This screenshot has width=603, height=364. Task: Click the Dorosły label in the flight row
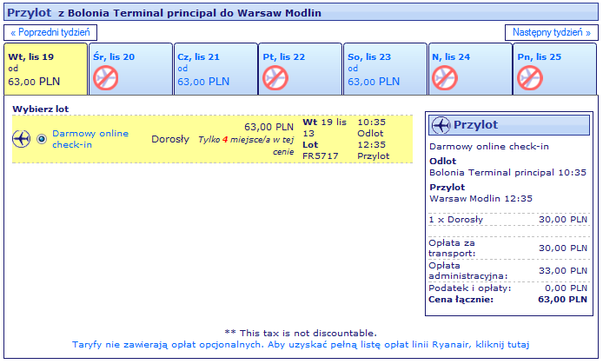point(170,139)
